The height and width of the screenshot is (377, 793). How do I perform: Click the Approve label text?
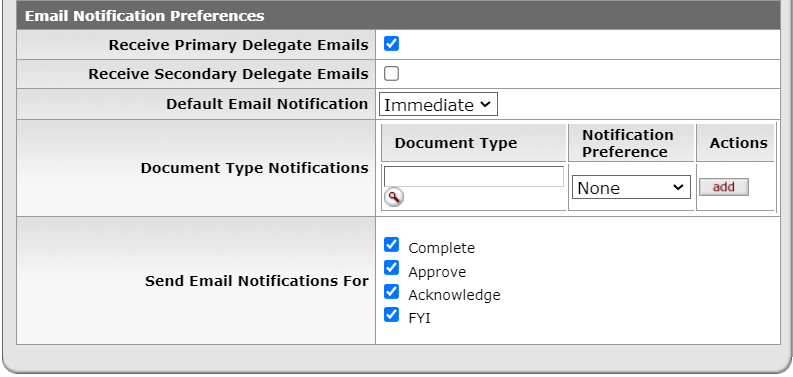[x=437, y=272]
